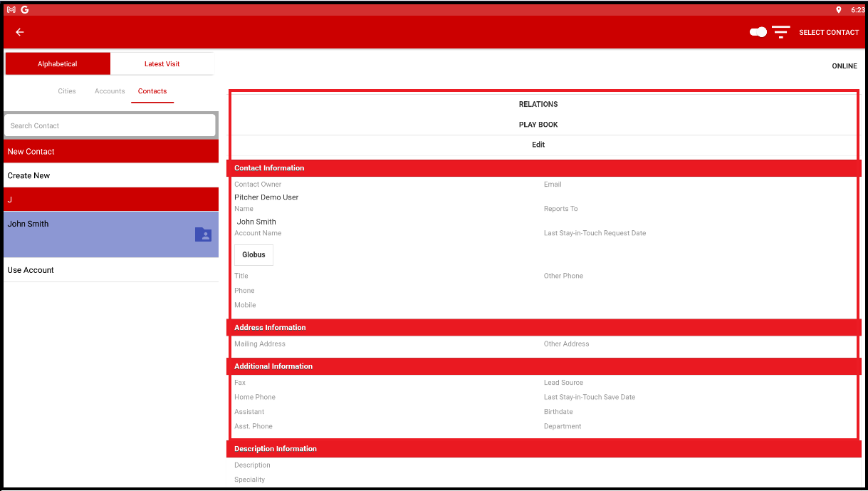Switch to the Accounts tab
The image size is (868, 491).
pyautogui.click(x=109, y=91)
